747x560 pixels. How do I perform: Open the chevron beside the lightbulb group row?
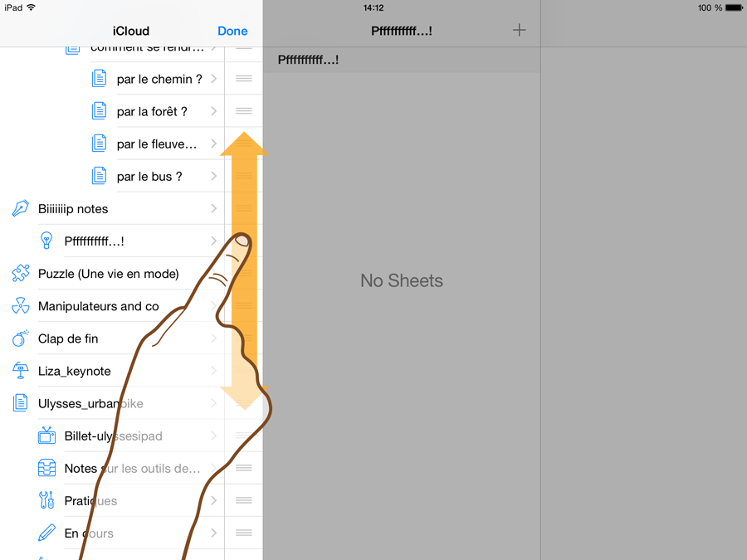coord(214,241)
